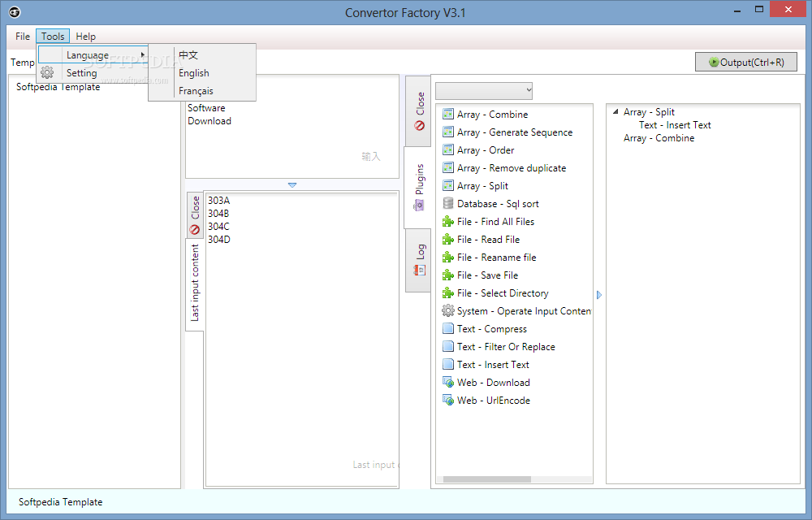Viewport: 812px width, 520px height.
Task: Click the red stop icon on upper Close tab
Action: (x=420, y=125)
